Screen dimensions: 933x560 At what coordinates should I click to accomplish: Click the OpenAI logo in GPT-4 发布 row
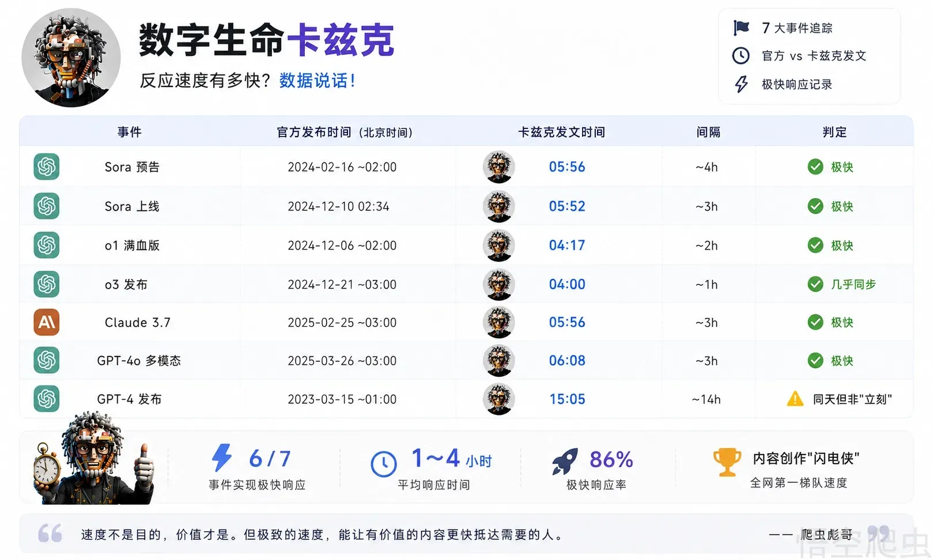point(47,399)
